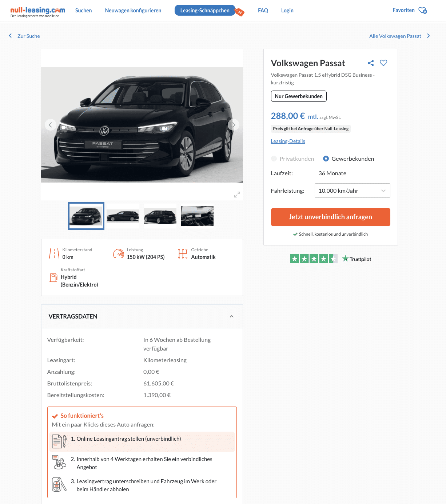
Task: Expand the car image to fullscreen
Action: point(237,195)
